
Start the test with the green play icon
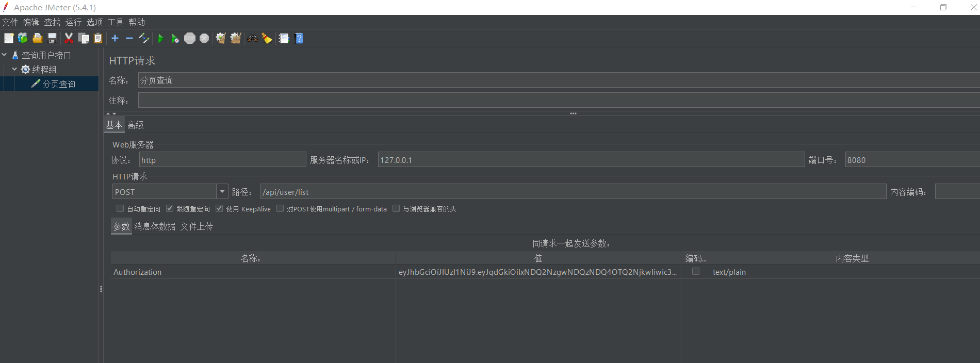click(160, 38)
